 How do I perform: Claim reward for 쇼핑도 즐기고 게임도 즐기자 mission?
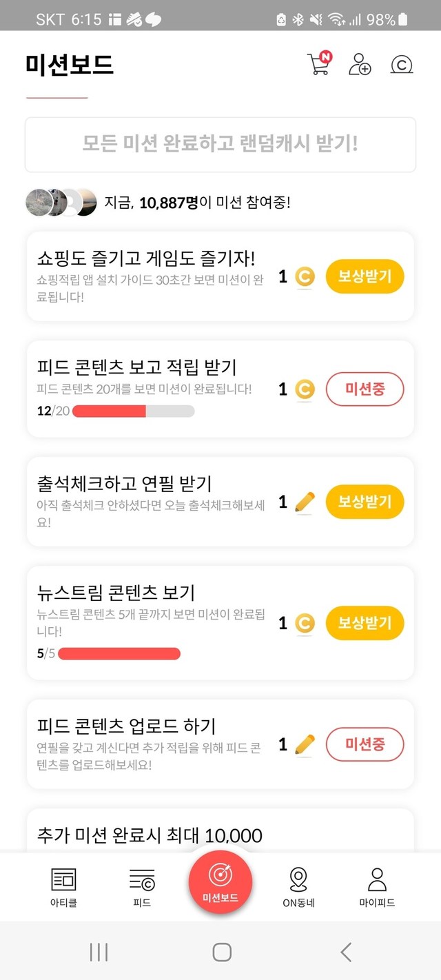pos(365,276)
